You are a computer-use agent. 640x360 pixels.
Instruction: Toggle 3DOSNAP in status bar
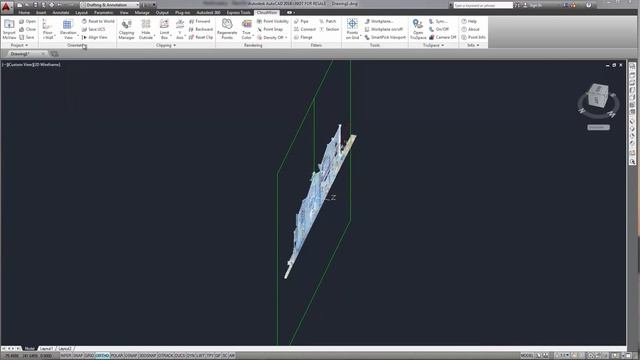click(x=148, y=356)
